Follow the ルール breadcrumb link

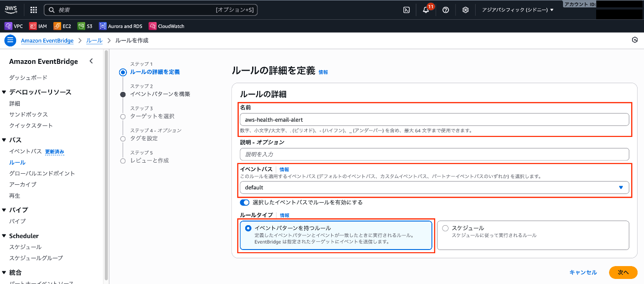pyautogui.click(x=94, y=40)
